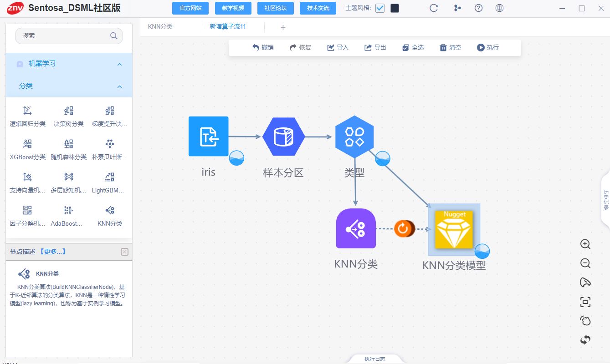Add a new flow tab with plus
The image size is (610, 364).
tap(283, 27)
